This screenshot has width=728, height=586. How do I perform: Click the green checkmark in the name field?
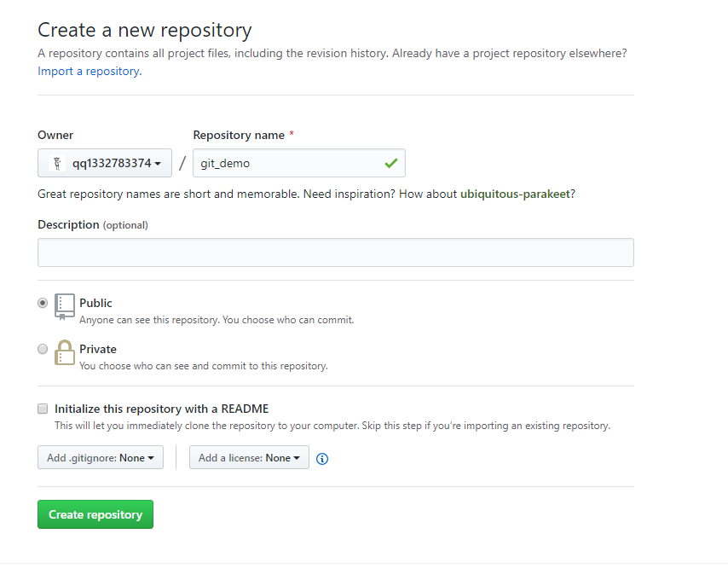point(391,163)
